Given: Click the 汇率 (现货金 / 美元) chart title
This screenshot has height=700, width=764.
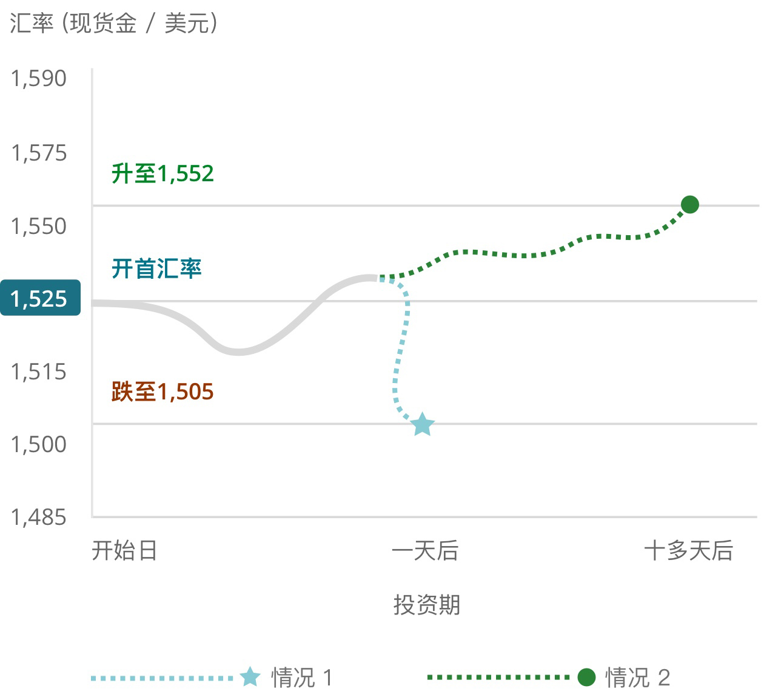Looking at the screenshot, I should (x=113, y=23).
